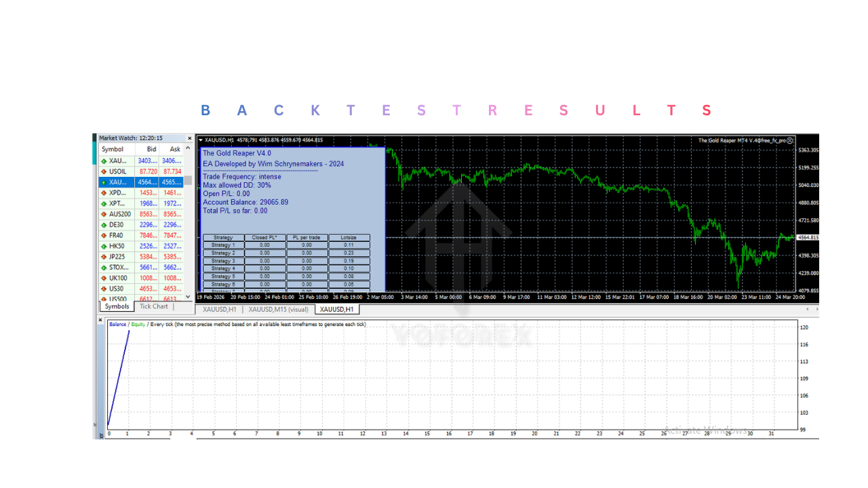Image resolution: width=868 pixels, height=488 pixels.
Task: Click the green up-arrow icon beside HK50
Action: 104,246
